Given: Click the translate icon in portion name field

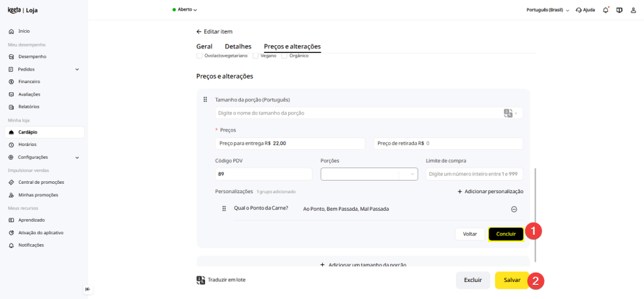Looking at the screenshot, I should pyautogui.click(x=509, y=113).
